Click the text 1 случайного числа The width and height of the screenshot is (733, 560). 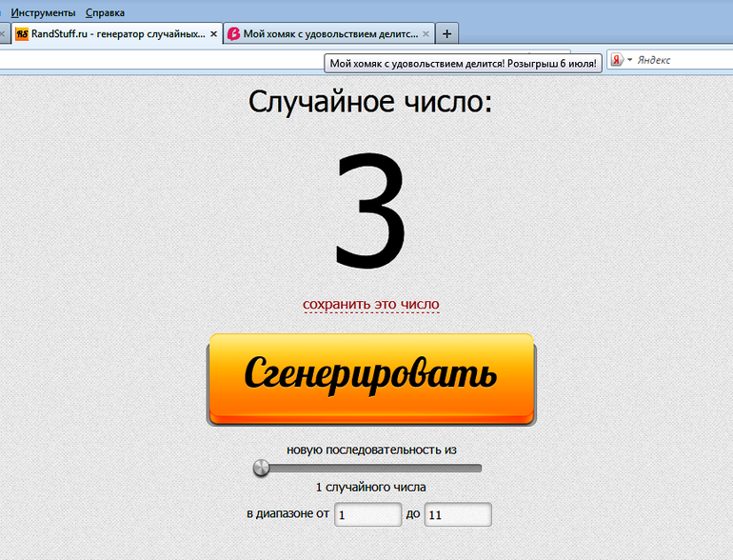point(370,487)
